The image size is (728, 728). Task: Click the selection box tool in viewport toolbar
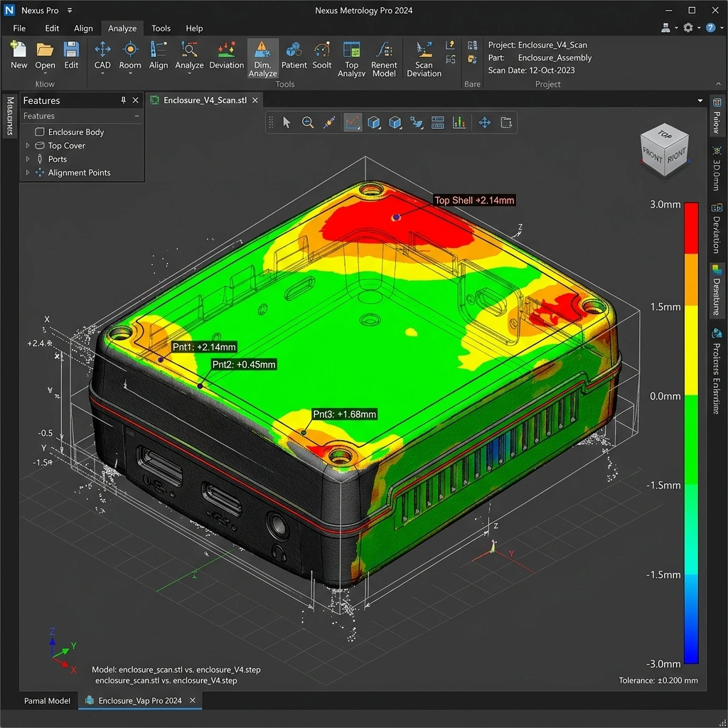click(x=506, y=122)
